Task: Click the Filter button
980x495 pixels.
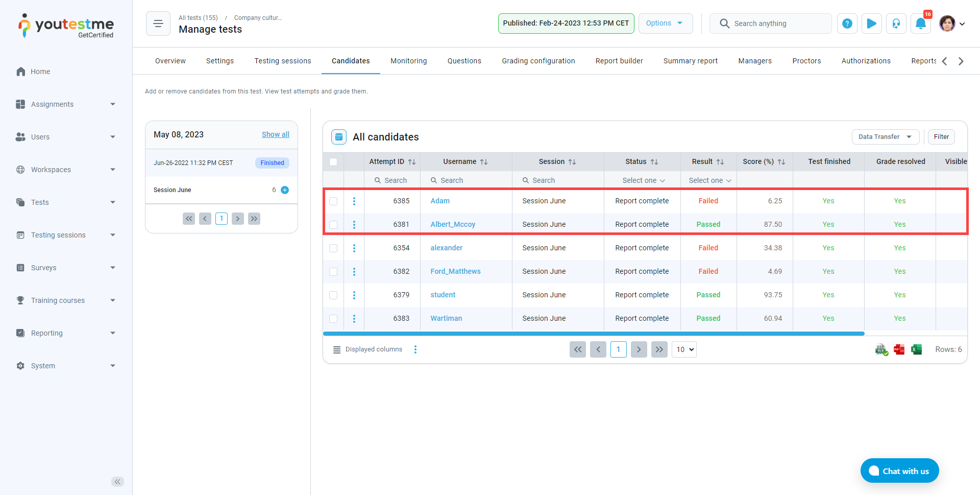Action: coord(941,137)
